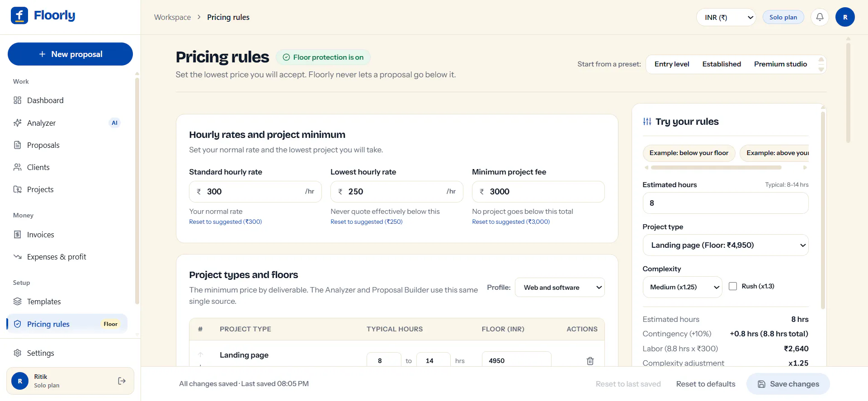Select the Entry level preset
The image size is (868, 401).
672,64
